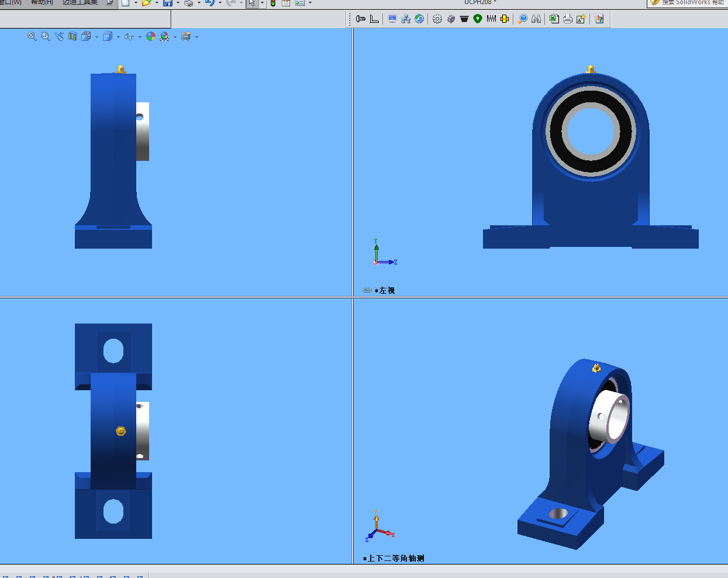Open the 帮助(H) help menu
Viewport: 728px width, 578px height.
(x=42, y=2)
